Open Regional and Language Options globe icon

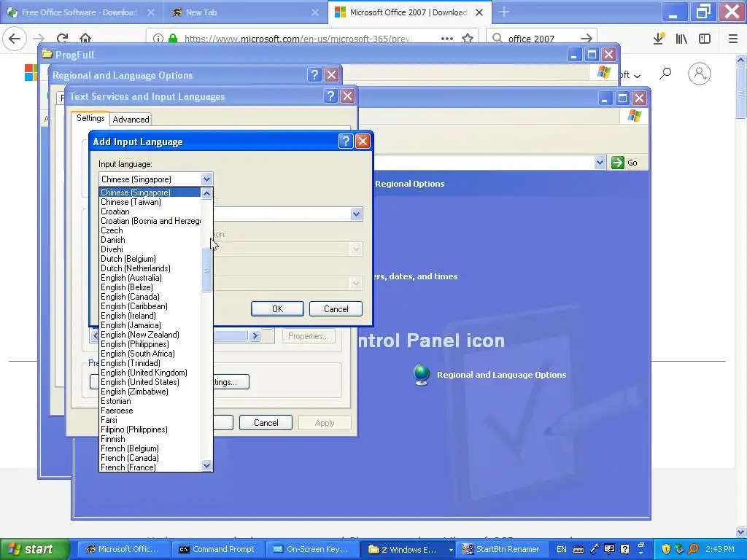point(422,375)
